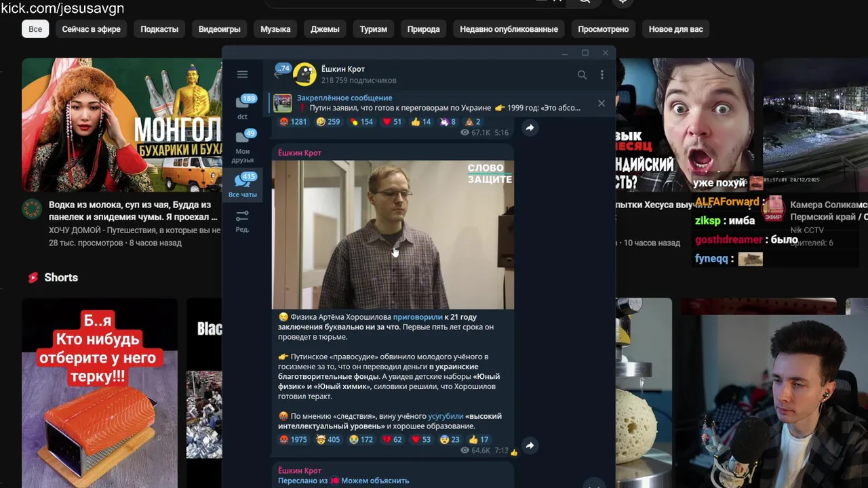Select the Музыка filter chip
Screen dimensions: 868x488
pos(275,29)
